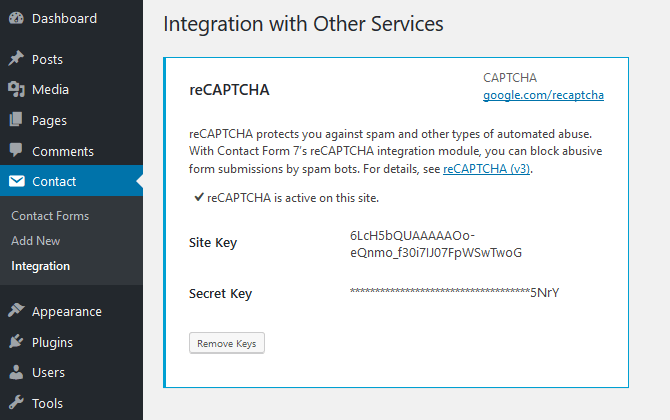670x420 pixels.
Task: Click the Appearance paintbrush icon
Action: [x=16, y=311]
